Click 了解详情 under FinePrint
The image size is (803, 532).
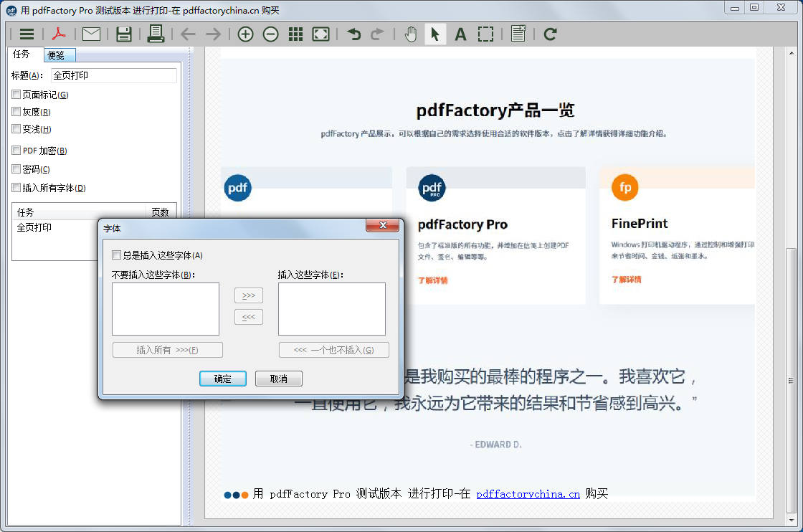coord(626,279)
